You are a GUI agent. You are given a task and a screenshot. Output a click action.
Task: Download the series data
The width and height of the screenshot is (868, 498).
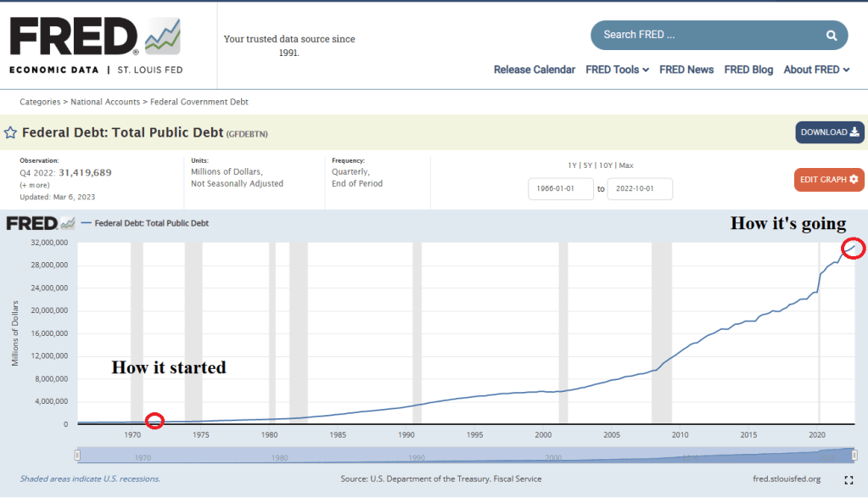pos(829,132)
